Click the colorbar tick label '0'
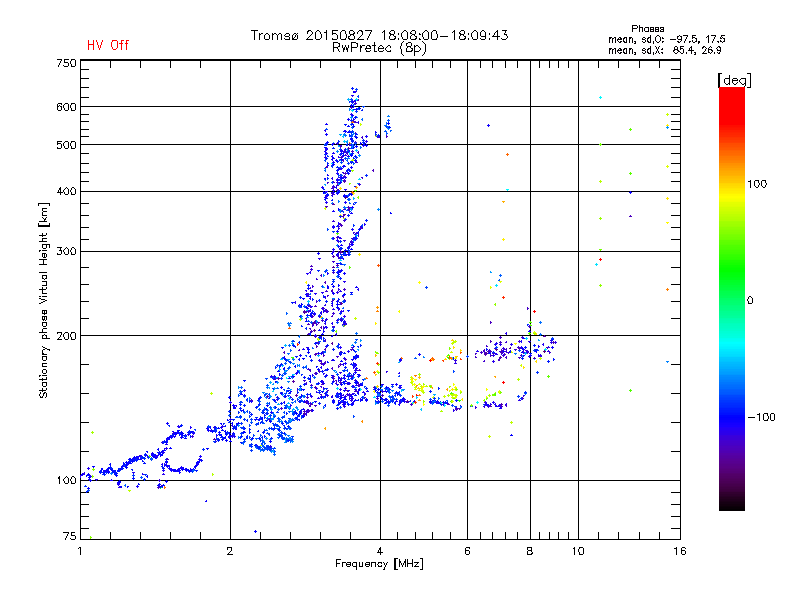The image size is (800, 600). pyautogui.click(x=750, y=301)
